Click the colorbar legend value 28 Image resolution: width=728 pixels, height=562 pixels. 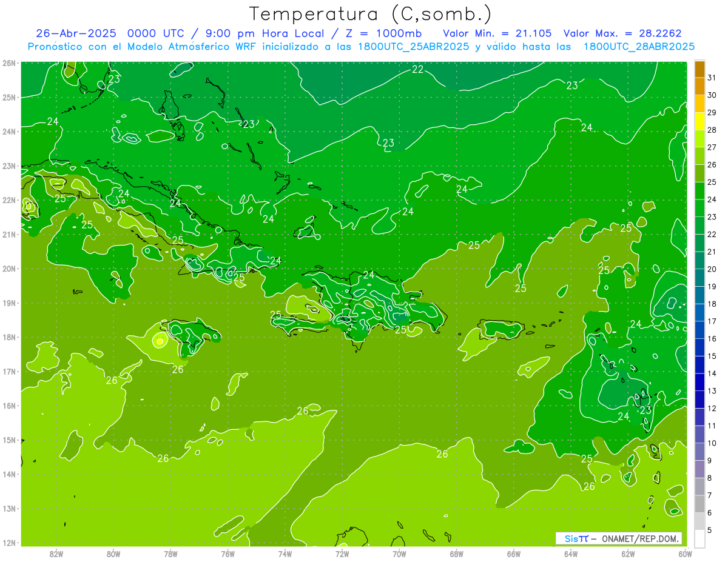(712, 130)
